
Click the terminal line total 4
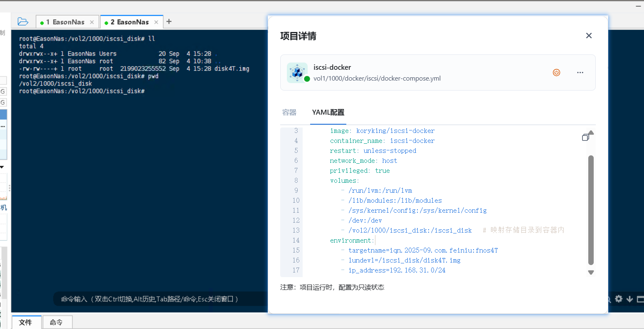click(x=31, y=46)
